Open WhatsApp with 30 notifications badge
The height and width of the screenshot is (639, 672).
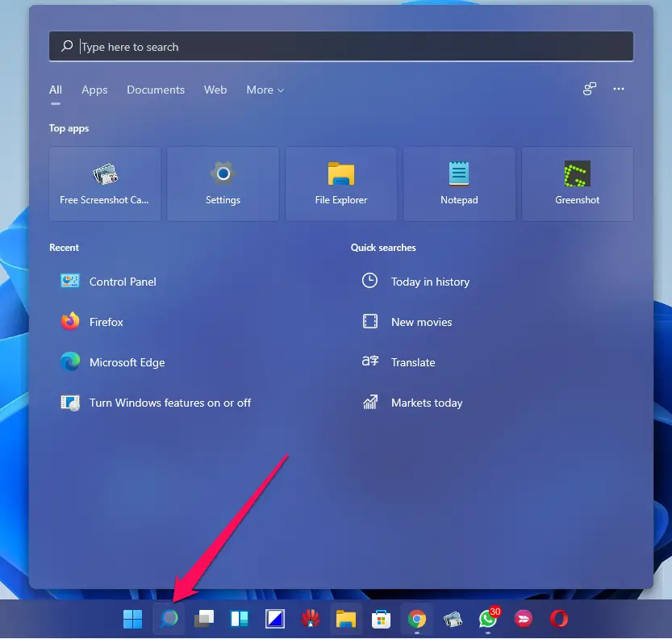tap(489, 618)
